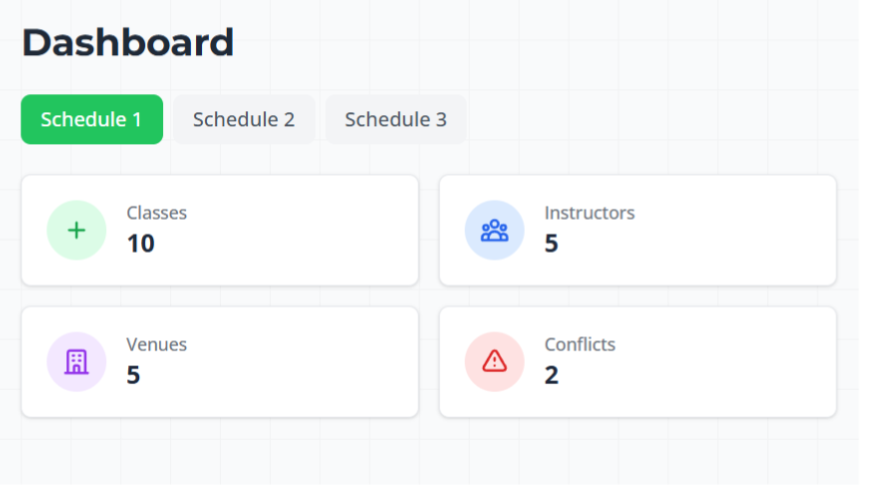Click the Dashboard page heading
This screenshot has height=487, width=873.
pyautogui.click(x=128, y=43)
